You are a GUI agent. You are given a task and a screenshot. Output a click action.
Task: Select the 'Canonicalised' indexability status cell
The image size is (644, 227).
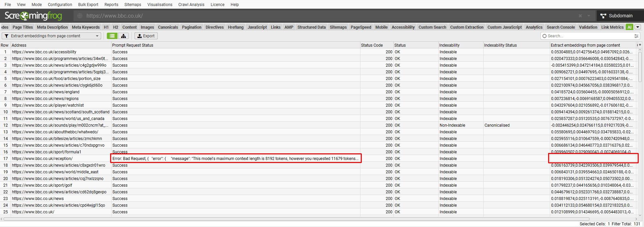click(x=517, y=125)
